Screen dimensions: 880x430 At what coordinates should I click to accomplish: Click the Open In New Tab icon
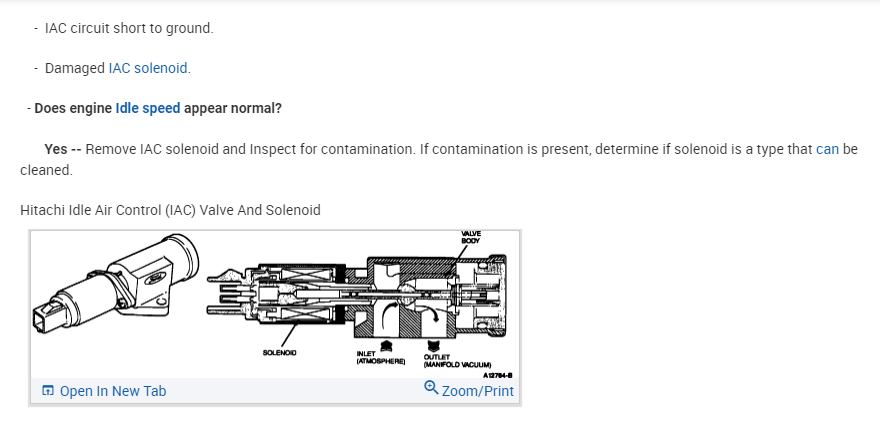click(47, 391)
